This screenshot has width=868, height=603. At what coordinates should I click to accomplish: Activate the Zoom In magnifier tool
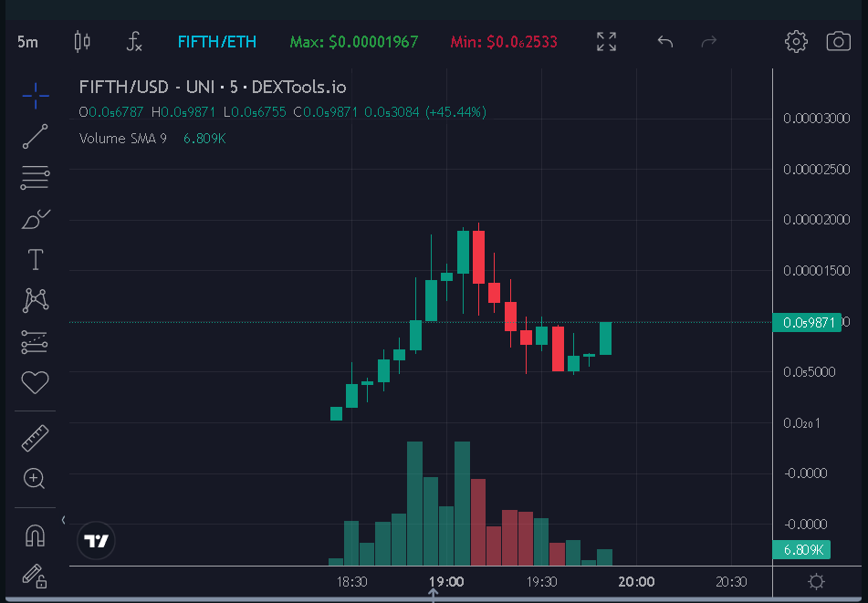click(35, 478)
